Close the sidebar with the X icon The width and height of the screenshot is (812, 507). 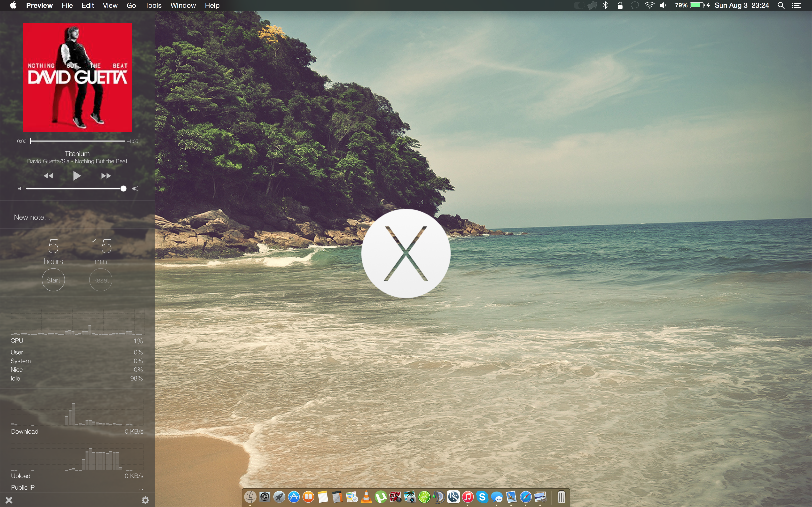[x=9, y=500]
